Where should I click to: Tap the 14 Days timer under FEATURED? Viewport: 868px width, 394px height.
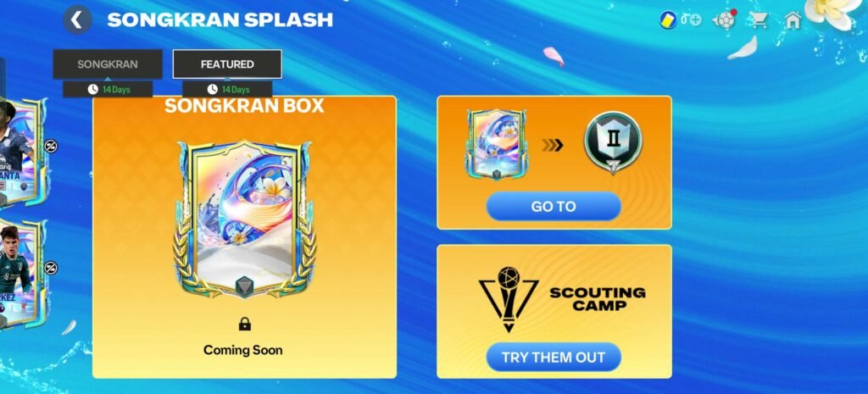coord(227,89)
